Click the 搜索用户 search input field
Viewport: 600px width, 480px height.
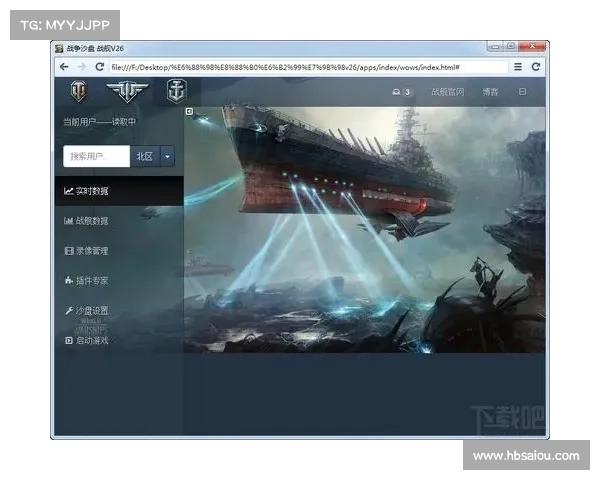pyautogui.click(x=96, y=156)
